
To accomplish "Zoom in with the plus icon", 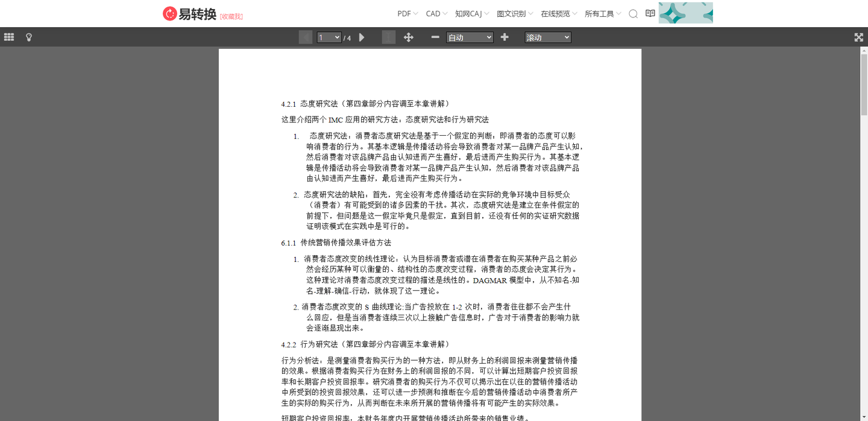I will [504, 37].
